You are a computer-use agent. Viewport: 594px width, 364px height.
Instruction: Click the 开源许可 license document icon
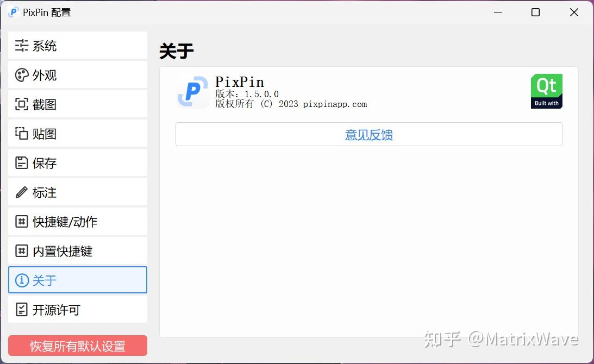tap(22, 310)
